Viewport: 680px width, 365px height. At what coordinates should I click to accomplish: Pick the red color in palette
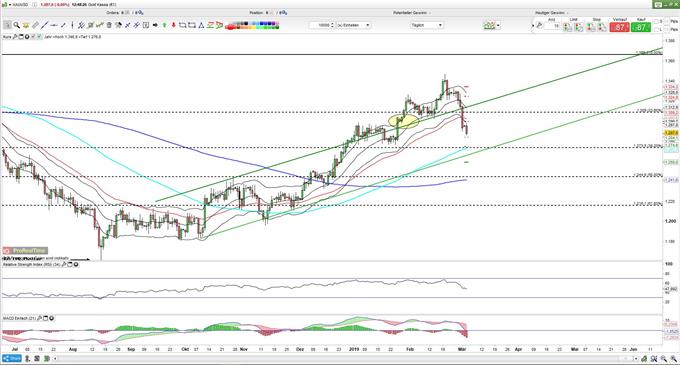(x=230, y=28)
